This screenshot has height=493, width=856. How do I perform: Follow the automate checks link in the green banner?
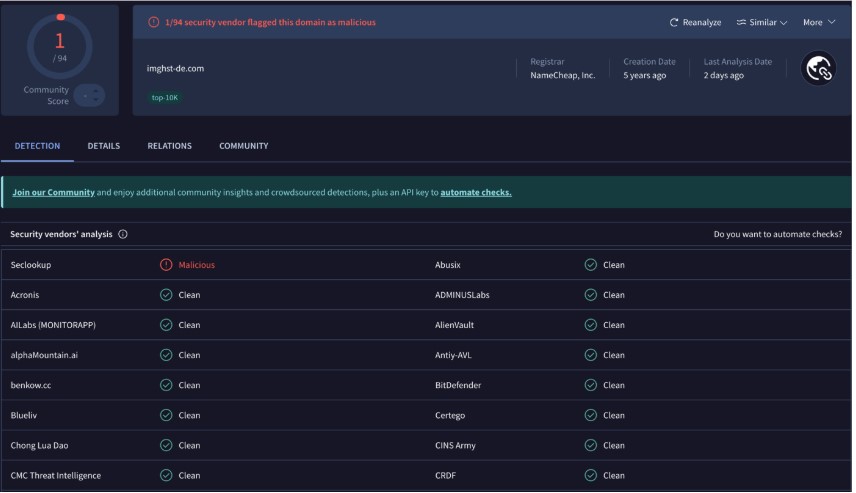click(x=478, y=193)
